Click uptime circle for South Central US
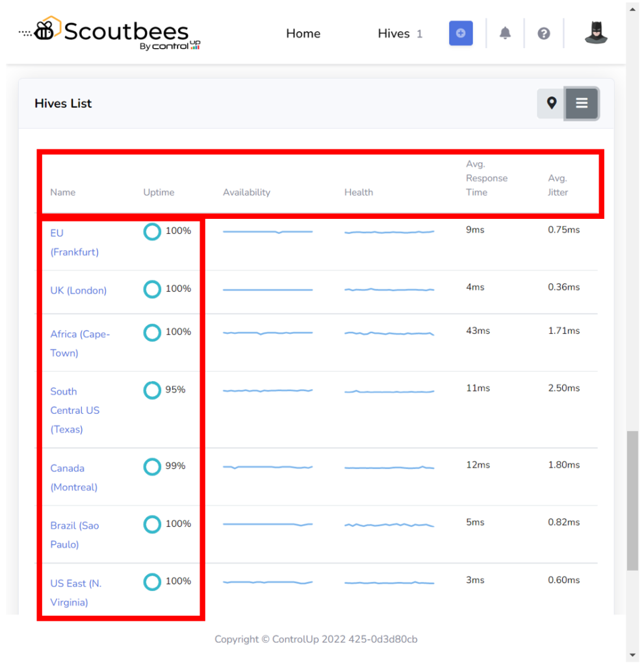The width and height of the screenshot is (644, 665). pos(152,390)
